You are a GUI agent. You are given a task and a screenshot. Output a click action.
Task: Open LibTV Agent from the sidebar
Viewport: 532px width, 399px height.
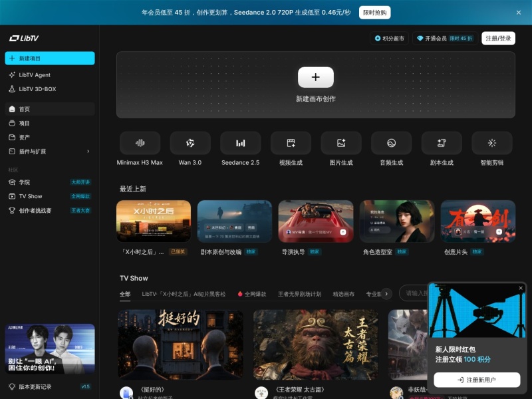[49, 75]
